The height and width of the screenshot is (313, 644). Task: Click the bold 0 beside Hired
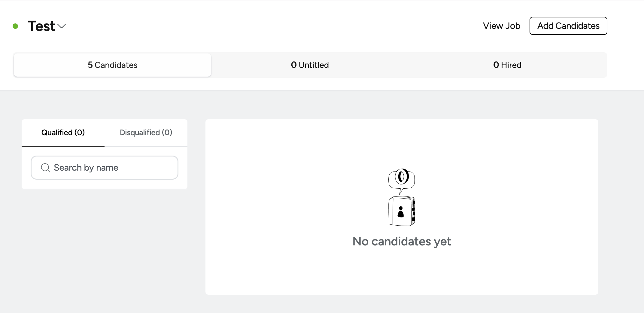pyautogui.click(x=496, y=65)
